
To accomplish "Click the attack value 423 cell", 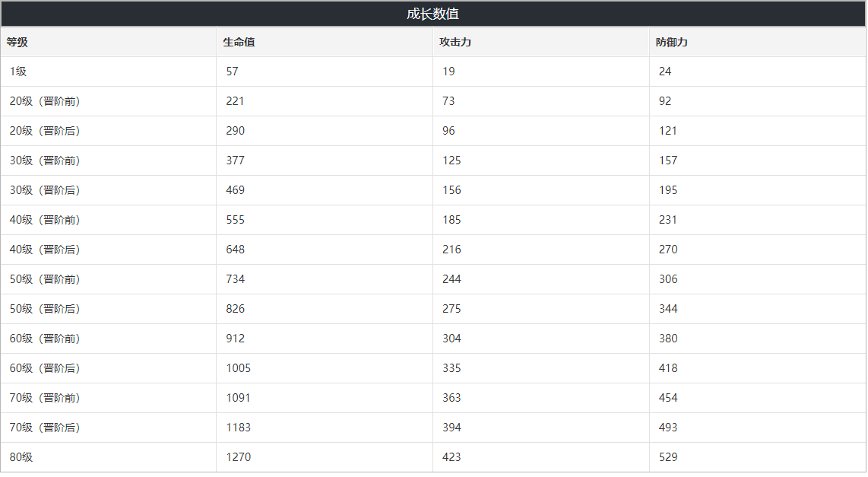I will (x=541, y=457).
